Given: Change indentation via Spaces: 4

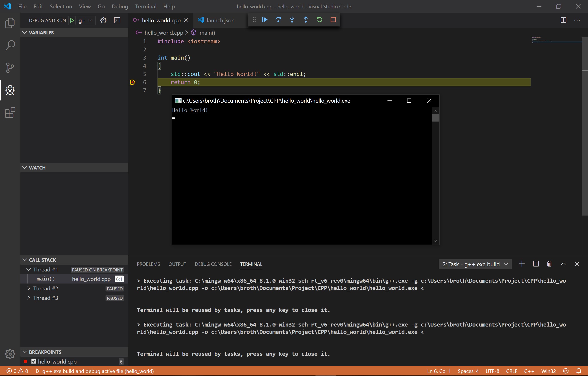Looking at the screenshot, I should click(x=468, y=371).
